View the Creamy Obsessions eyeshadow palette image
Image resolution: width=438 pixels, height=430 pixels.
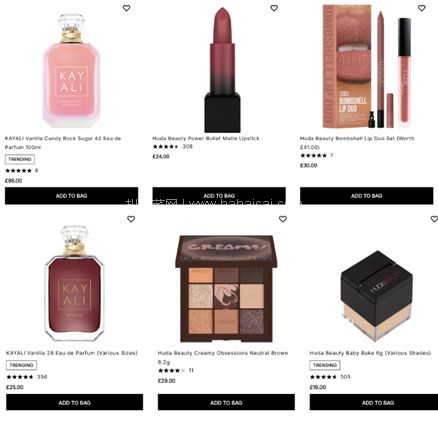[226, 288]
